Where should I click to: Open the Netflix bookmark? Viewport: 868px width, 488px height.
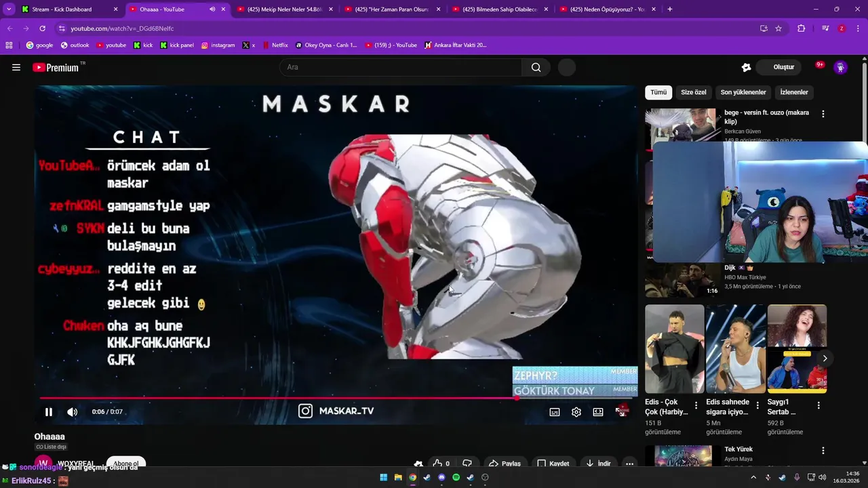[x=275, y=45]
